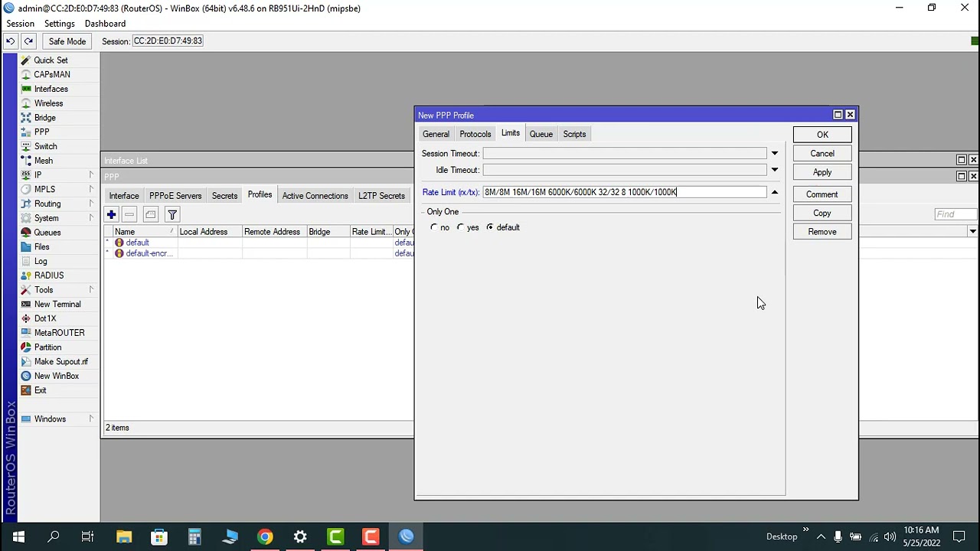The height and width of the screenshot is (551, 980).
Task: Click the Find search box
Action: (955, 214)
